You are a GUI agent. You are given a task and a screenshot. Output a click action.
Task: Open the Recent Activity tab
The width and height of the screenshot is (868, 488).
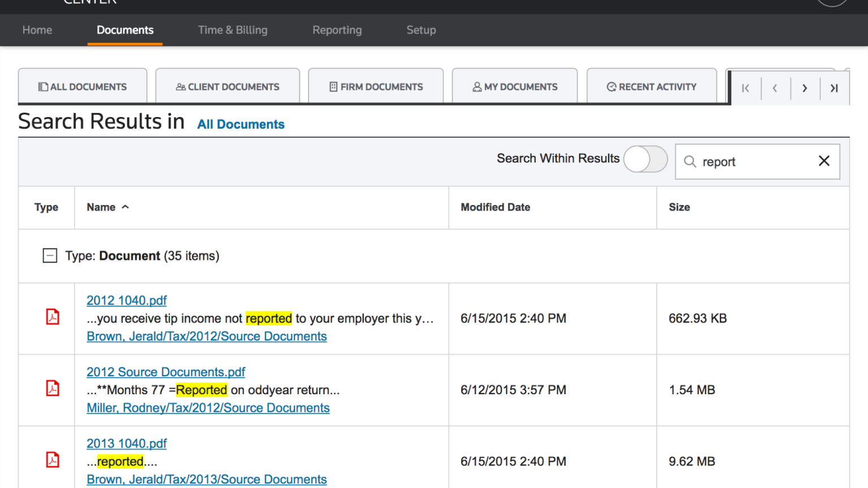652,86
